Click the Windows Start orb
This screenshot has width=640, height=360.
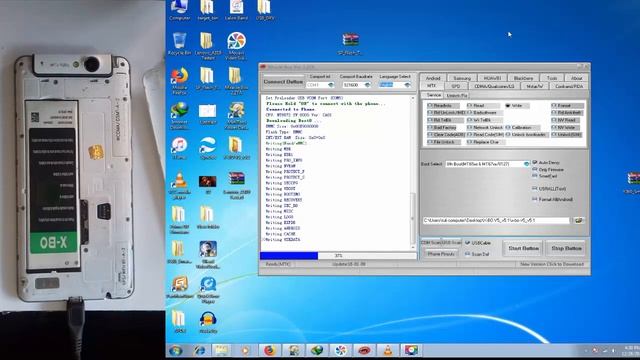(x=176, y=350)
